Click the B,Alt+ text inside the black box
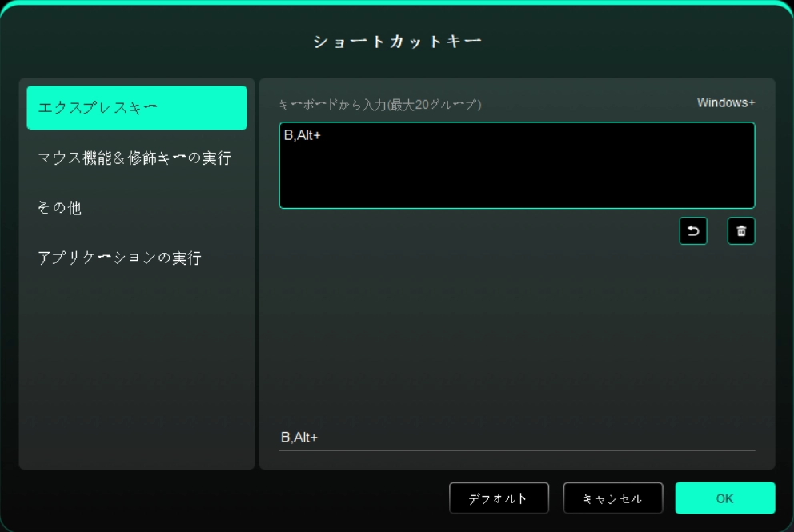The height and width of the screenshot is (532, 794). (x=303, y=136)
